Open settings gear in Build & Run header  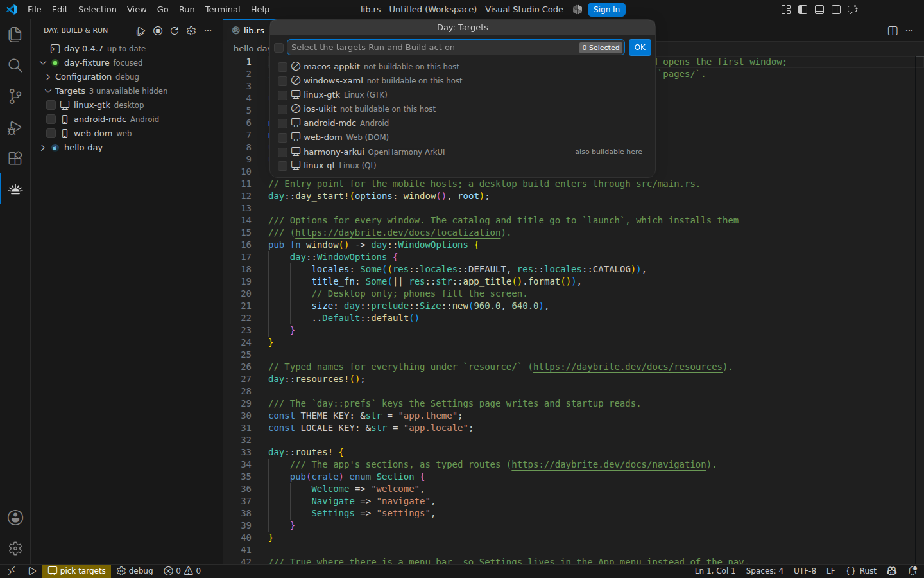point(191,31)
